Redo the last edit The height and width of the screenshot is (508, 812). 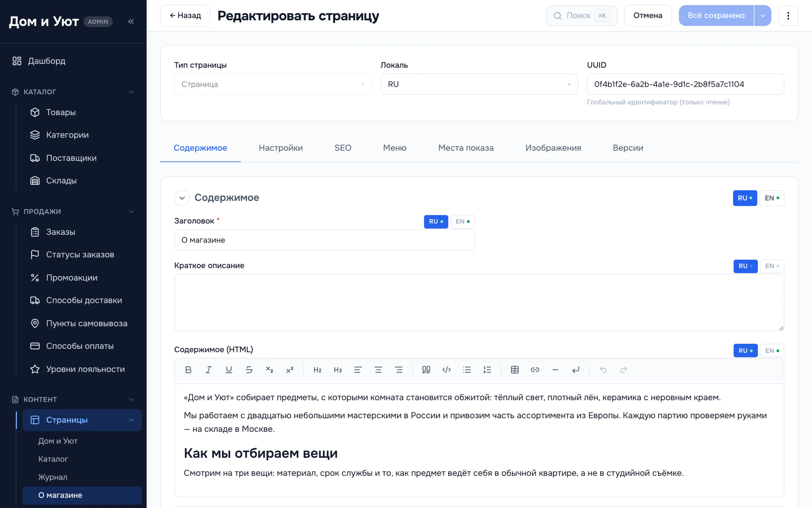[624, 370]
